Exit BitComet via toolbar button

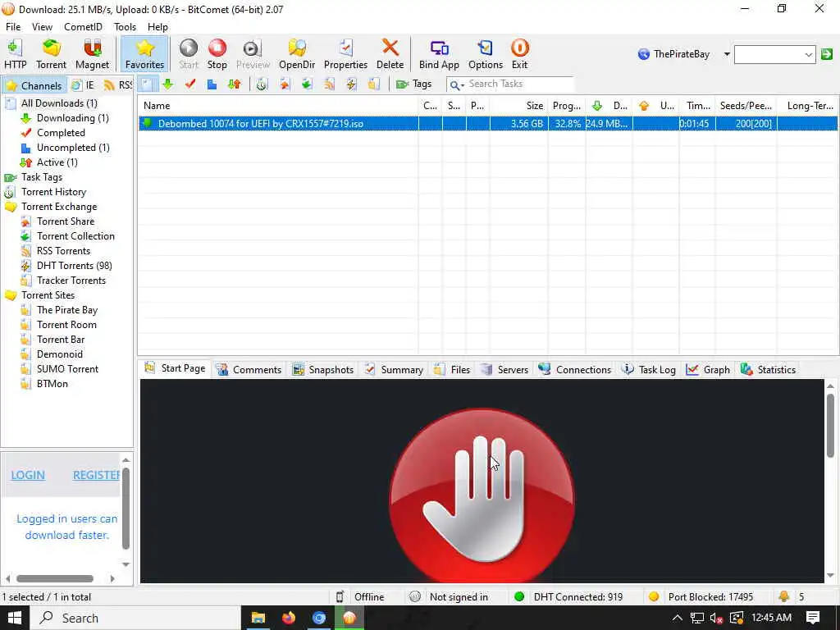(519, 54)
